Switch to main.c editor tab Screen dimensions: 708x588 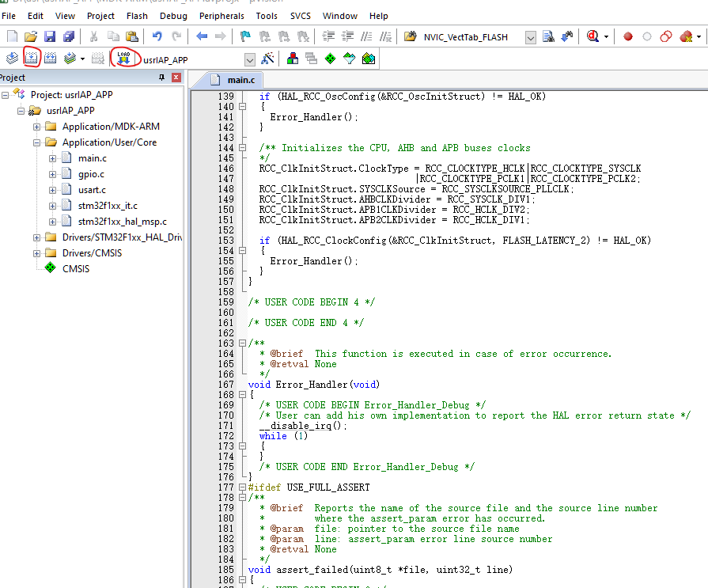(237, 80)
